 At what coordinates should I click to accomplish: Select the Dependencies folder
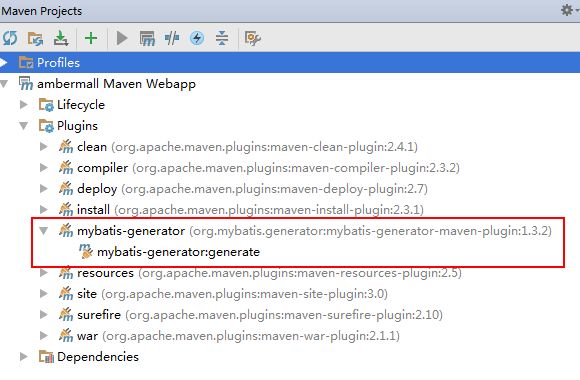[98, 357]
